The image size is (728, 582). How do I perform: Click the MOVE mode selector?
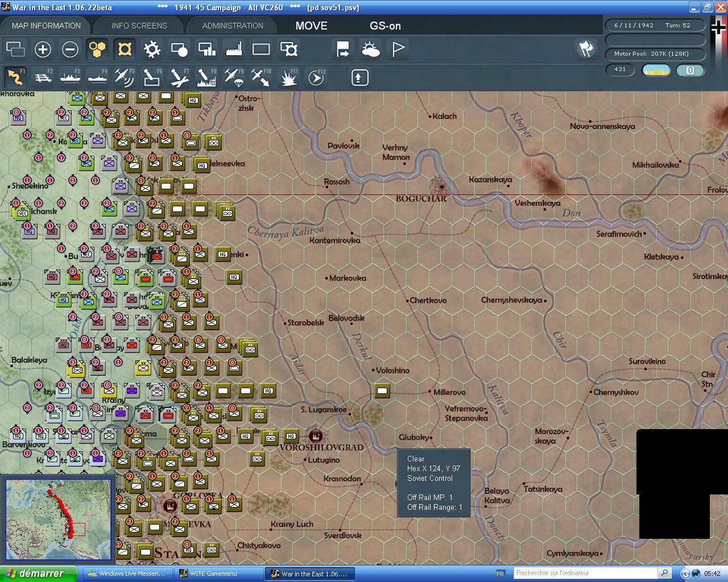311,25
